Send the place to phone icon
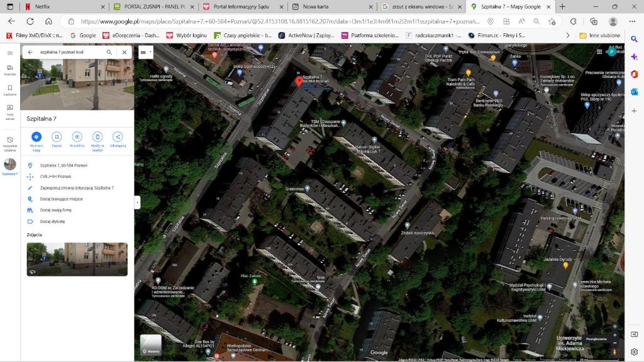 (x=97, y=136)
